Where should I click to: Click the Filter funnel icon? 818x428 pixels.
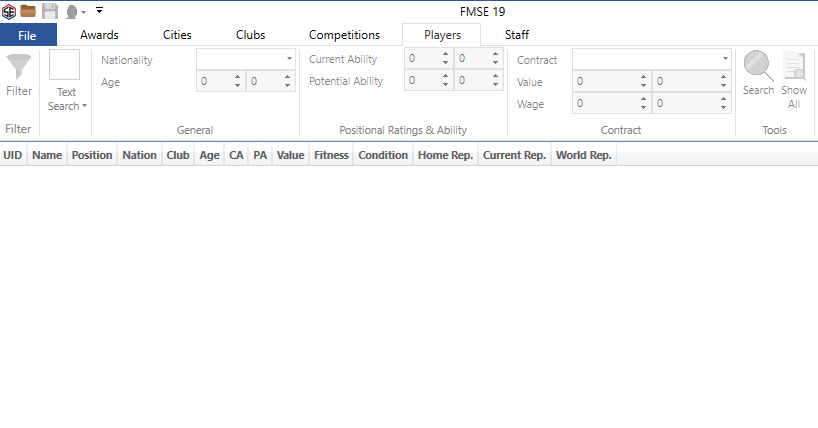click(x=18, y=67)
